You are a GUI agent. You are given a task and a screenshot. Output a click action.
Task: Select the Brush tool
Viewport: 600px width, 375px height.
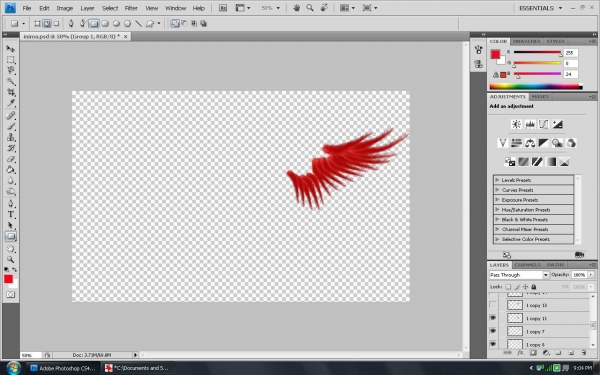click(x=10, y=126)
